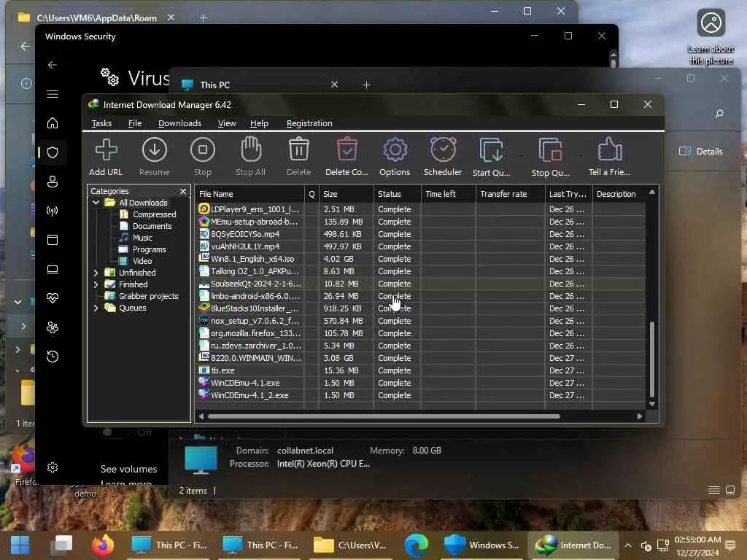Select the Video category
Image resolution: width=747 pixels, height=560 pixels.
(142, 261)
